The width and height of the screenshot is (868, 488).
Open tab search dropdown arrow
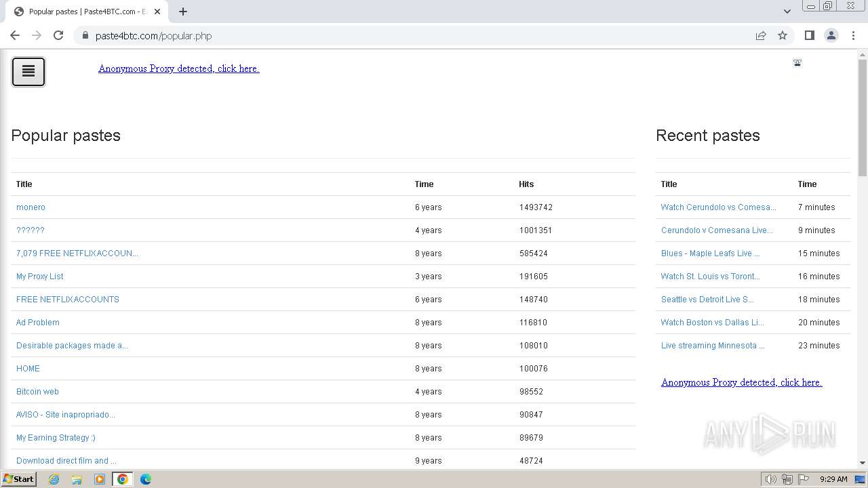pos(787,12)
